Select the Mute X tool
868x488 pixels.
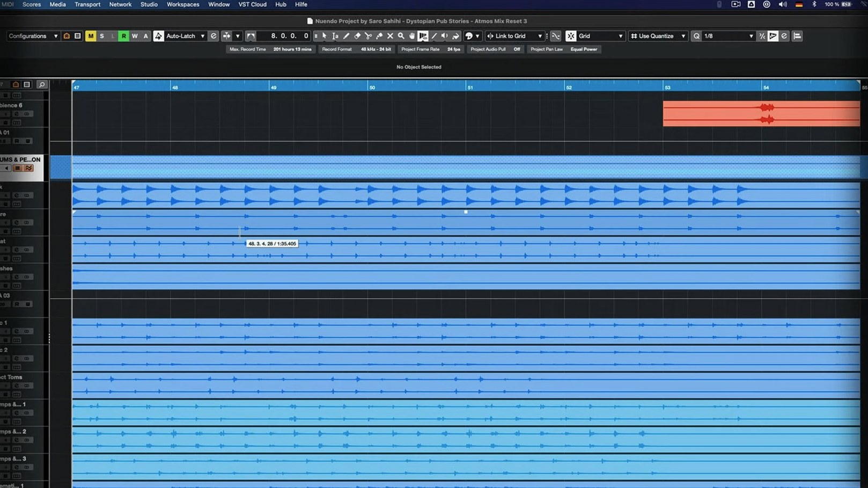coord(390,36)
